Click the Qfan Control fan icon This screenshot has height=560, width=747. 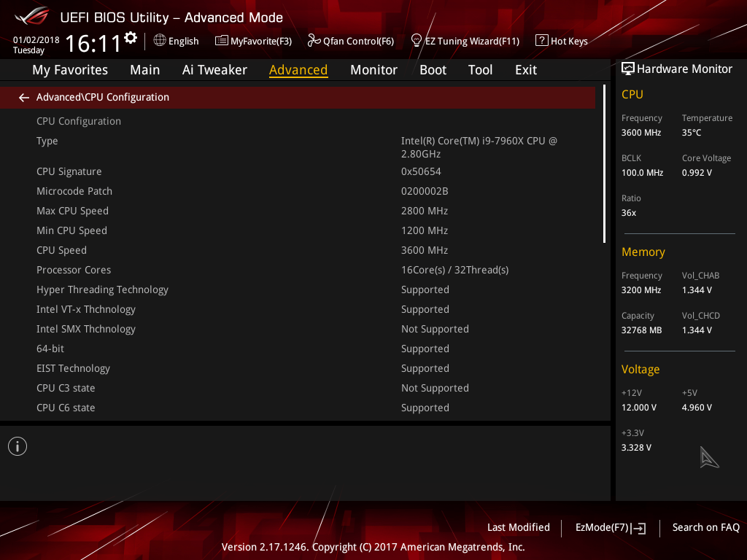pos(314,41)
